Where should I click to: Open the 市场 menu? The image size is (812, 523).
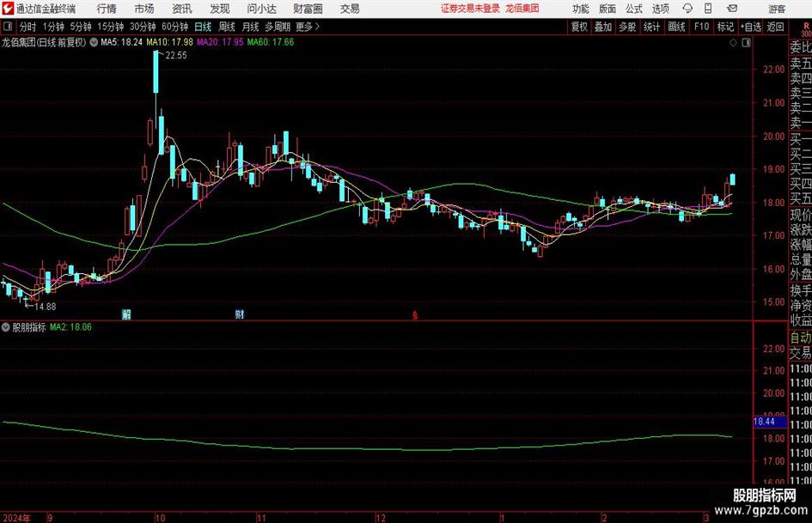click(144, 9)
